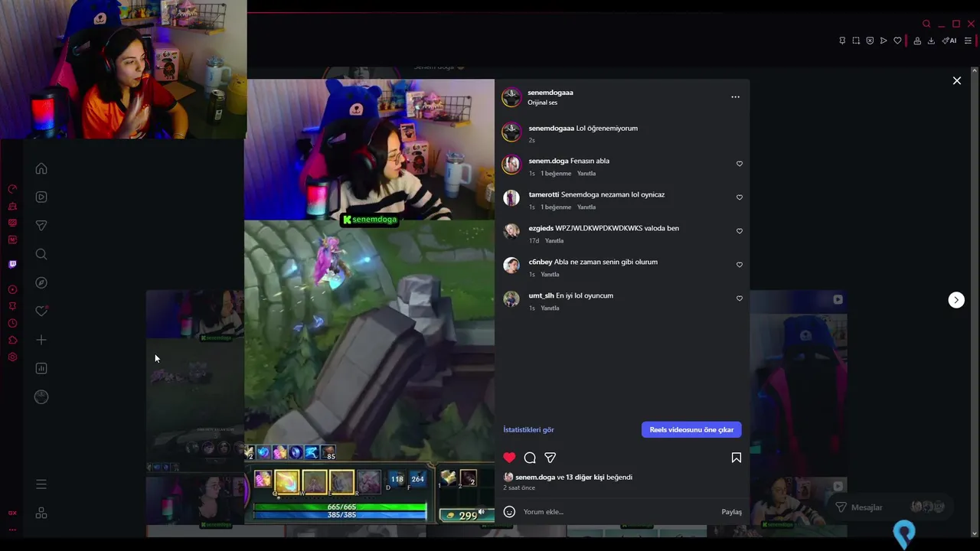Viewport: 980px width, 551px height.
Task: Like senem.doga's comment 'Fenasın abla'
Action: [739, 164]
